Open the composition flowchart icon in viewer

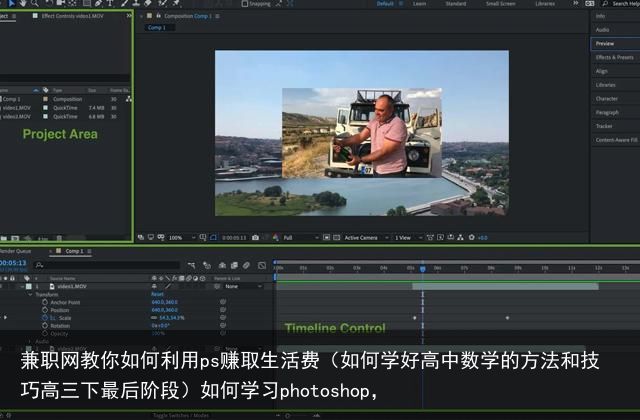coord(460,238)
